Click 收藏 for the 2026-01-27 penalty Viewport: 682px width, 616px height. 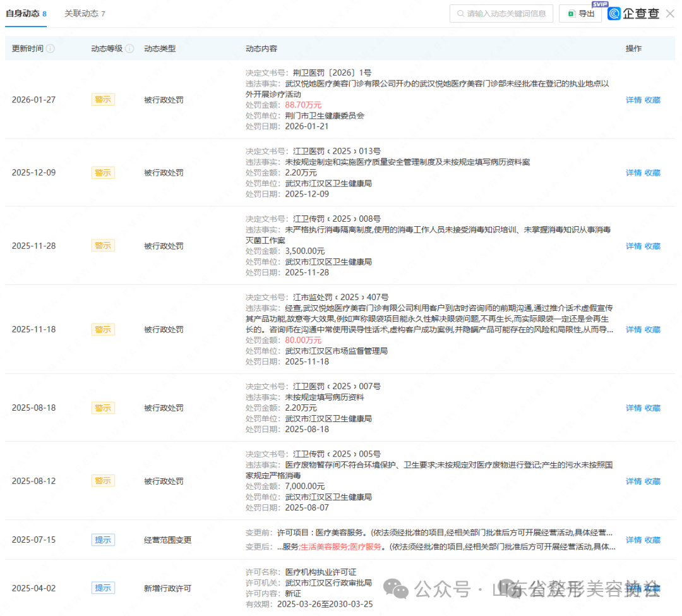click(652, 100)
